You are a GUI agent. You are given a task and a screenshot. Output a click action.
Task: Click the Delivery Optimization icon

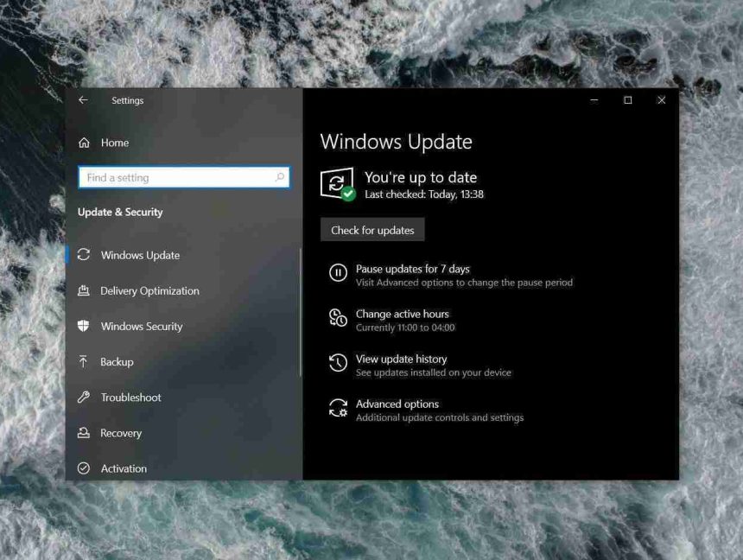point(84,290)
